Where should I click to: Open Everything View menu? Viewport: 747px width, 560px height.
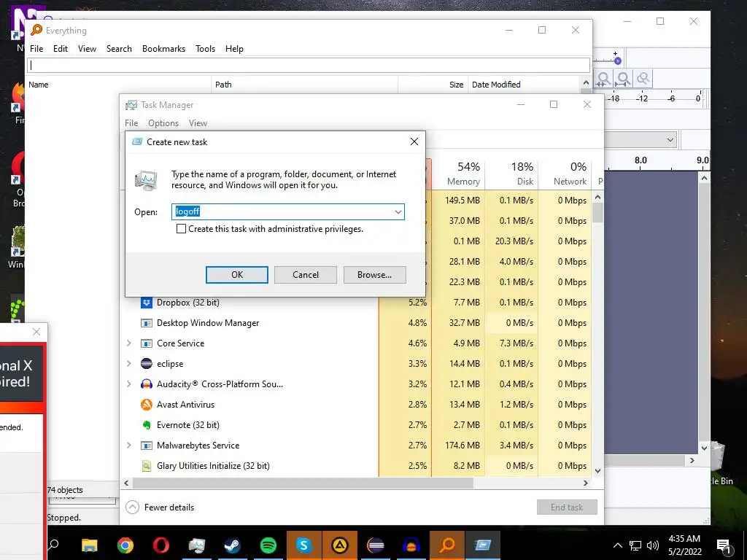click(x=88, y=49)
